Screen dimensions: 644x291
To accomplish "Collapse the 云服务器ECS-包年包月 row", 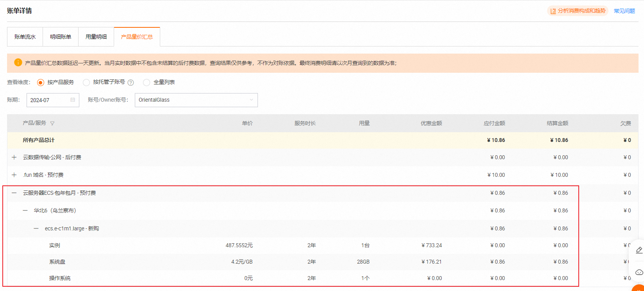I will 14,193.
